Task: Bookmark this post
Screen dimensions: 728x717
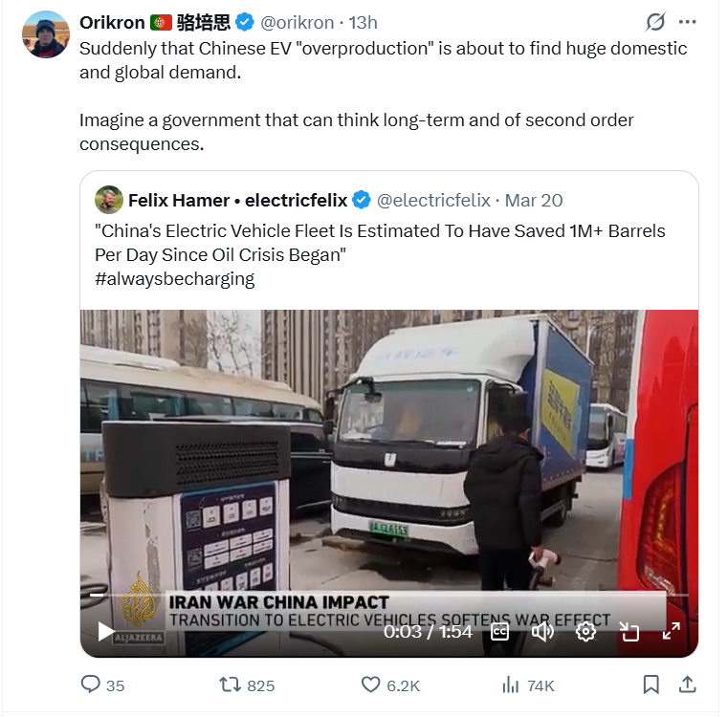Action: click(x=651, y=684)
